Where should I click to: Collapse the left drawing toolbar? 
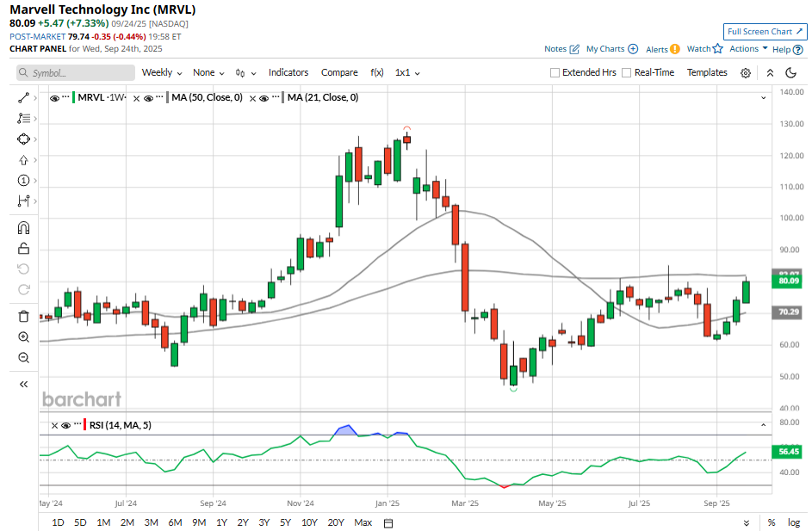click(x=23, y=384)
